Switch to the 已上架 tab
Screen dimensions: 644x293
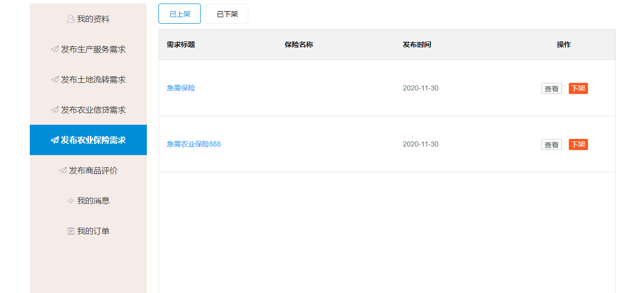coord(180,14)
